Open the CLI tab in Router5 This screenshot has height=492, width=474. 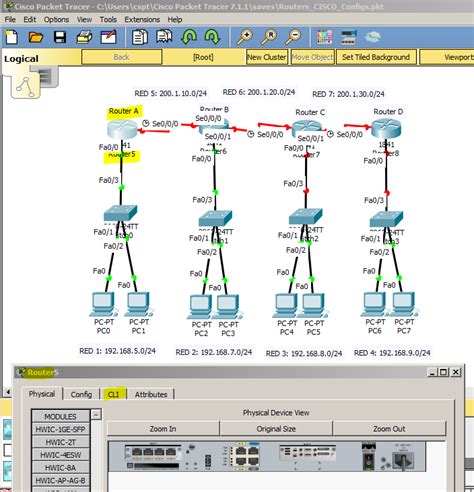click(114, 394)
